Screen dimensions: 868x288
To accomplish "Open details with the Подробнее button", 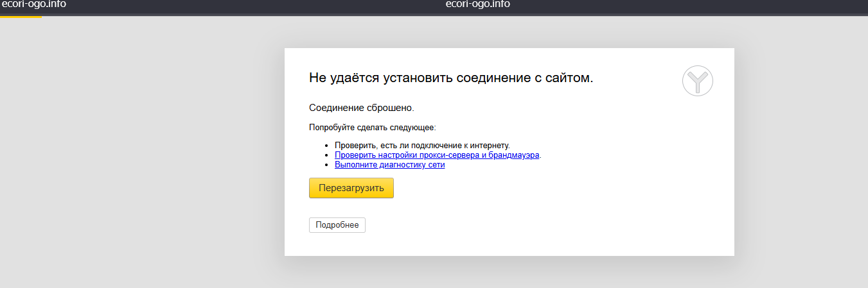I will point(337,225).
